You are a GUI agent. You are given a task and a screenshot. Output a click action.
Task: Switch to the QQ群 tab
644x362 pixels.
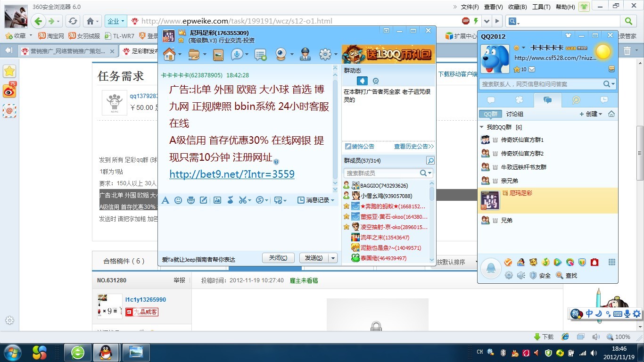491,114
